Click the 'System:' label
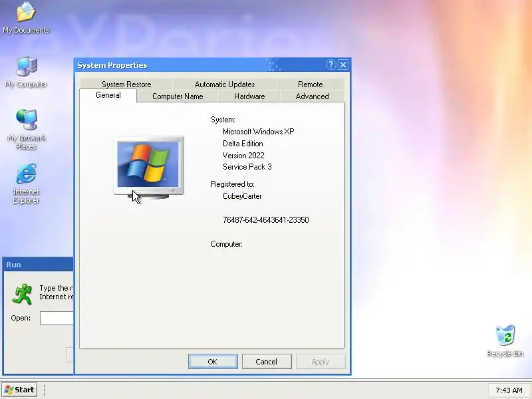Screen dimensions: 532x399 point(223,120)
